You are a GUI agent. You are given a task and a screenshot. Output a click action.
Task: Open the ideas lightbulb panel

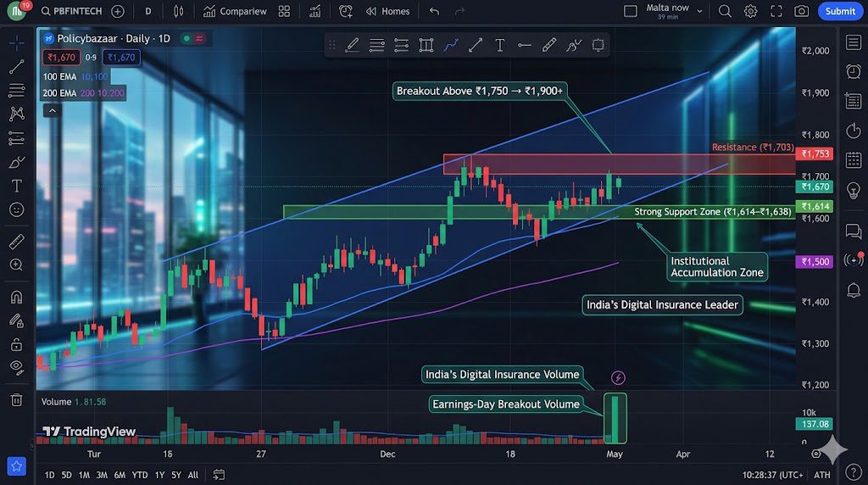[853, 190]
